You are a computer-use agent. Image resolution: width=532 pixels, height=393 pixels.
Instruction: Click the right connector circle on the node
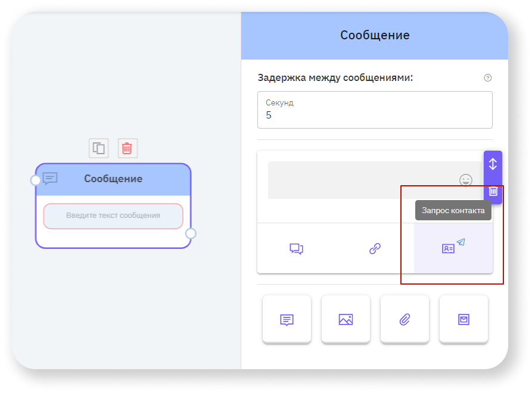[x=191, y=234]
